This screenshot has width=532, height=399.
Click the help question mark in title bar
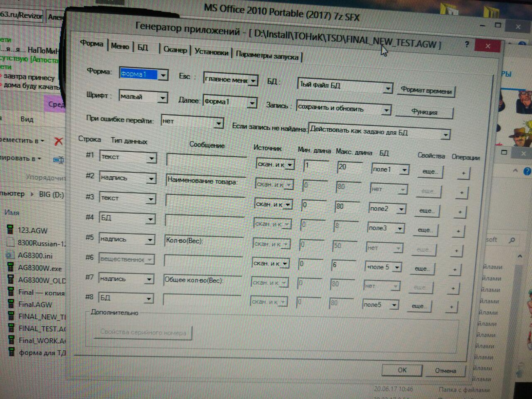(x=467, y=44)
